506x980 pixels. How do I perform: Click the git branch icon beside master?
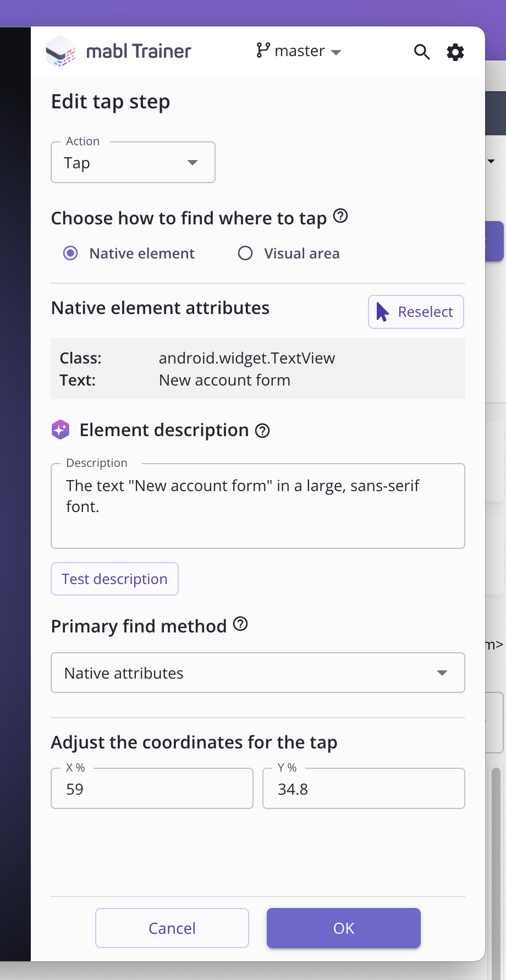[263, 51]
